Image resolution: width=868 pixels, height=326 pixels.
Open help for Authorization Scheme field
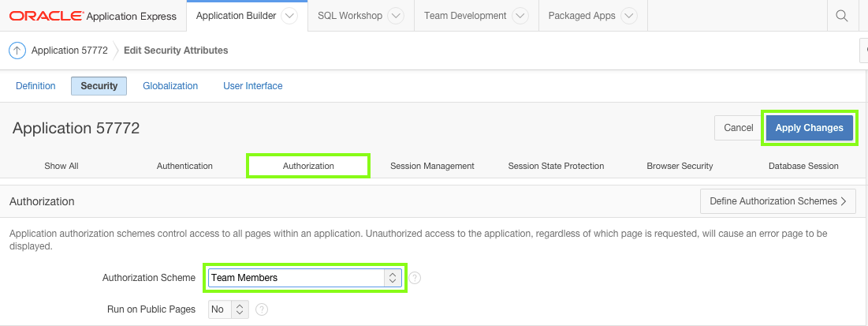click(415, 278)
